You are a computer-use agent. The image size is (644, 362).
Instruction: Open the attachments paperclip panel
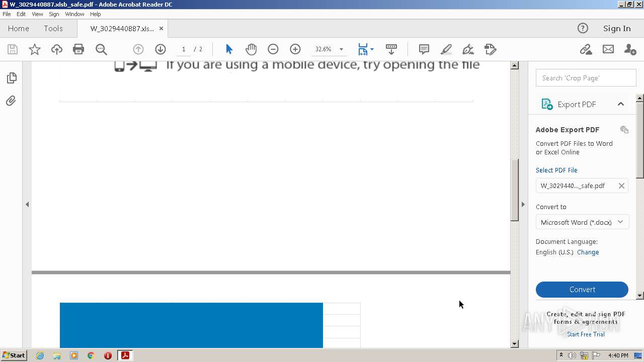11,101
